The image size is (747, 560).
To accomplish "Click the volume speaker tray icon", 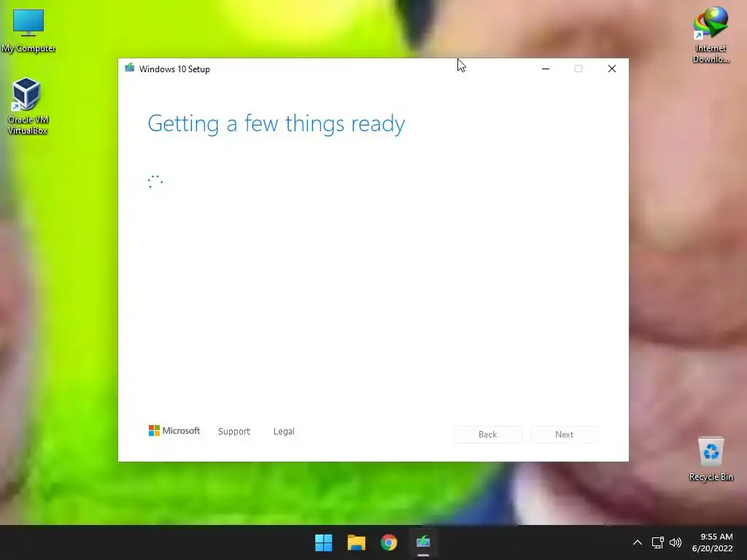I will tap(675, 542).
